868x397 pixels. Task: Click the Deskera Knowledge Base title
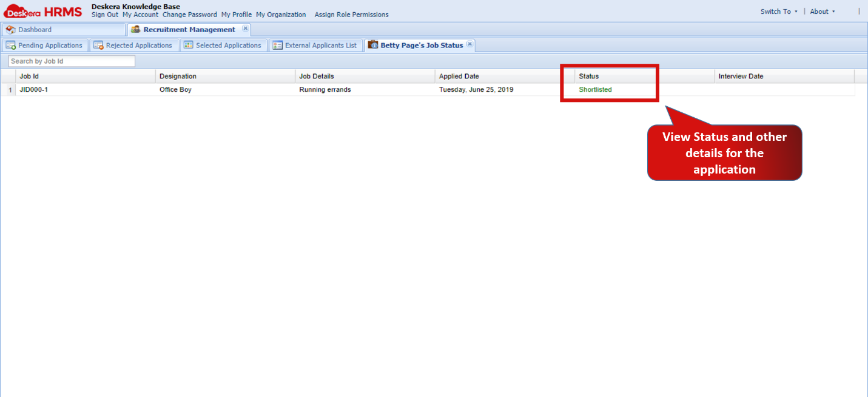tap(136, 7)
